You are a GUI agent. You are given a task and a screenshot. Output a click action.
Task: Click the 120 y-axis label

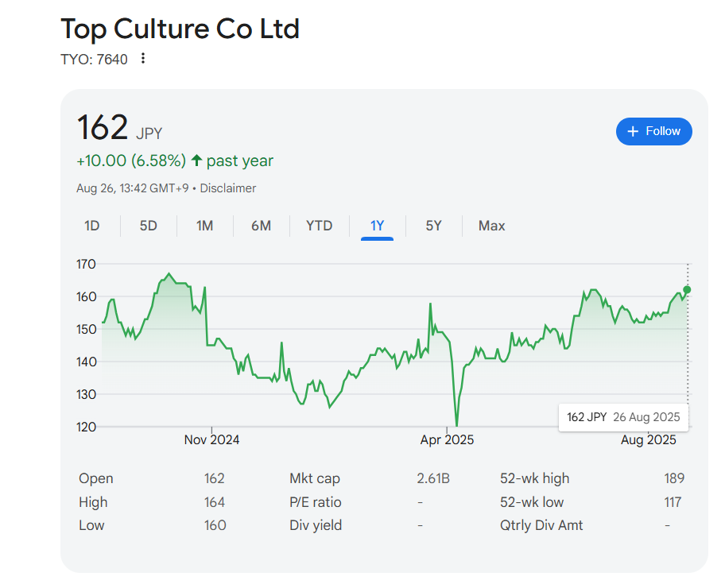(86, 427)
